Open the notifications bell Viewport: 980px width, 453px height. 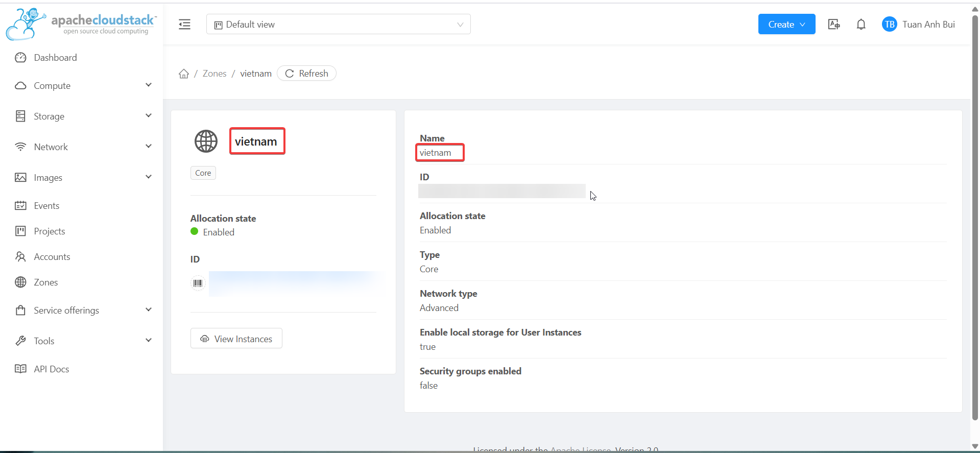coord(861,25)
